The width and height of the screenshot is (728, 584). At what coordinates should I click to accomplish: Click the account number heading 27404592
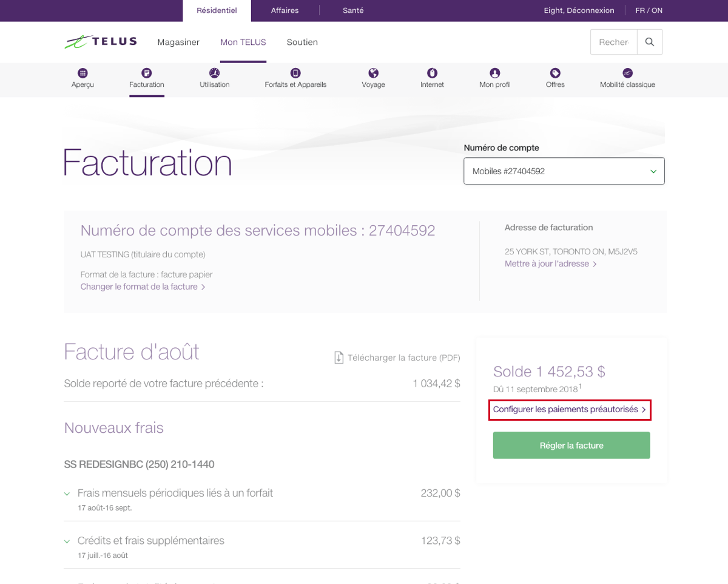(258, 231)
